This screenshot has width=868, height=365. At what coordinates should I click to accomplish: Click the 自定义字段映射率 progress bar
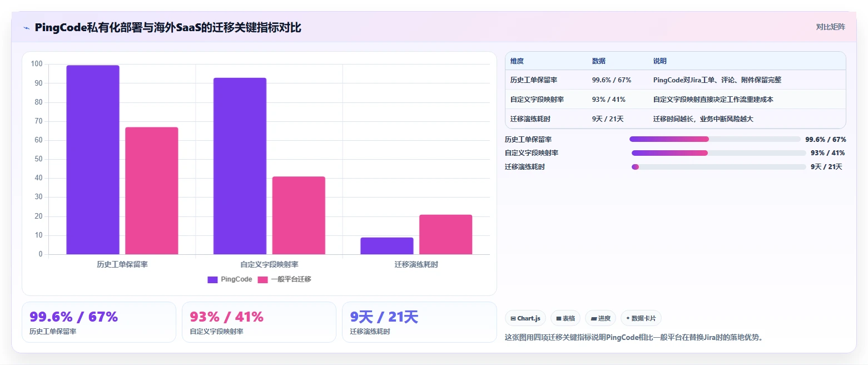718,153
